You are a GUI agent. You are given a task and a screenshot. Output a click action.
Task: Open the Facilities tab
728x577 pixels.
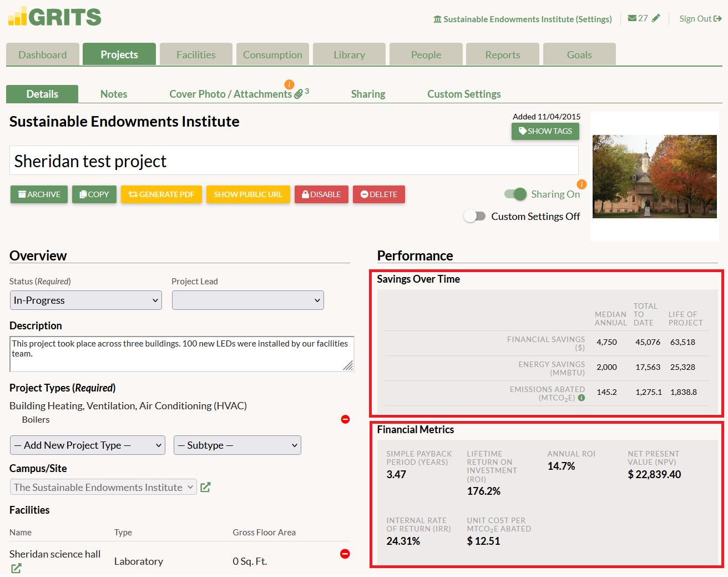(196, 54)
